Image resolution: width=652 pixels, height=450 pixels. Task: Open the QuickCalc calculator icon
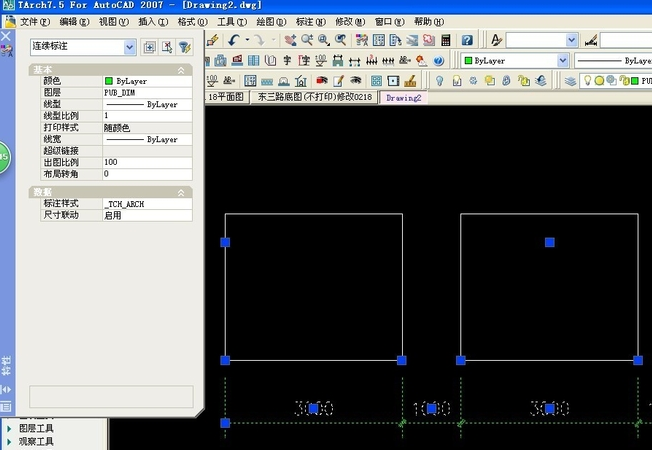pyautogui.click(x=446, y=40)
